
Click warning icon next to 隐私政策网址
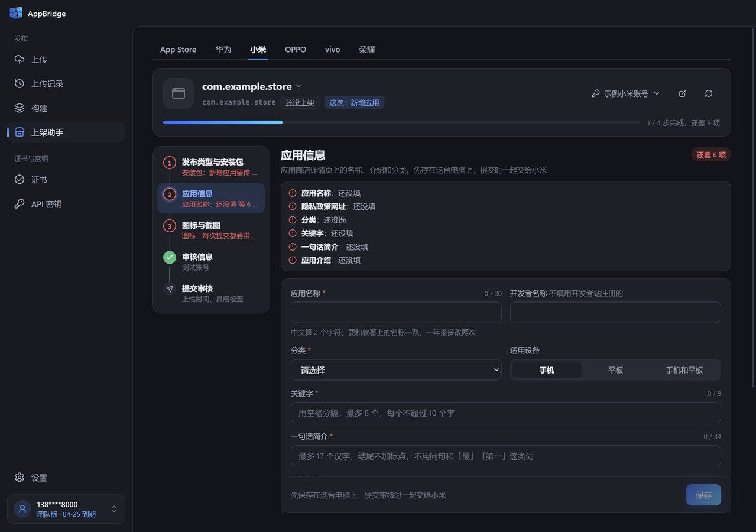coord(293,206)
